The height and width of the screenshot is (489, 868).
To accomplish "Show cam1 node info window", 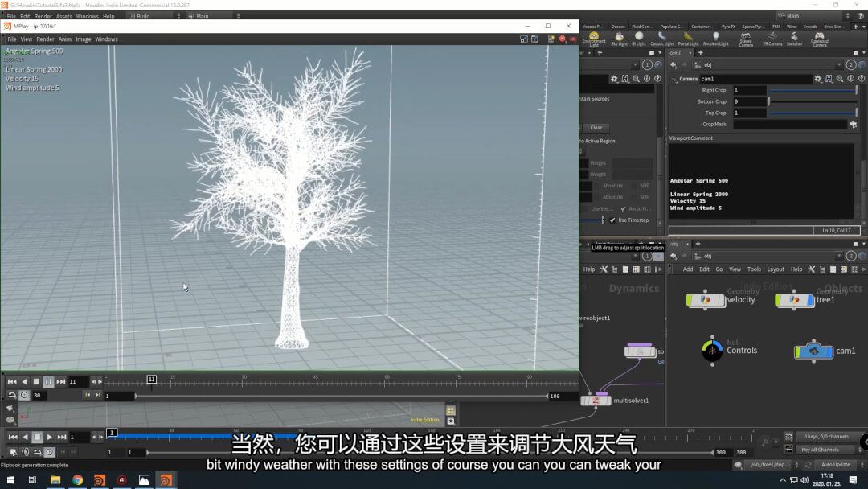I will (851, 79).
